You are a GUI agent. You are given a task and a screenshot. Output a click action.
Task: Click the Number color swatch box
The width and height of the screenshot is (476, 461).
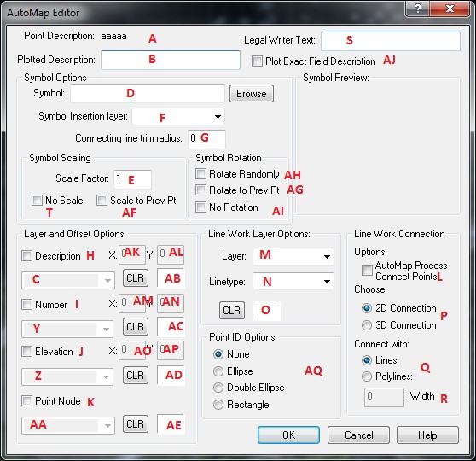click(171, 327)
